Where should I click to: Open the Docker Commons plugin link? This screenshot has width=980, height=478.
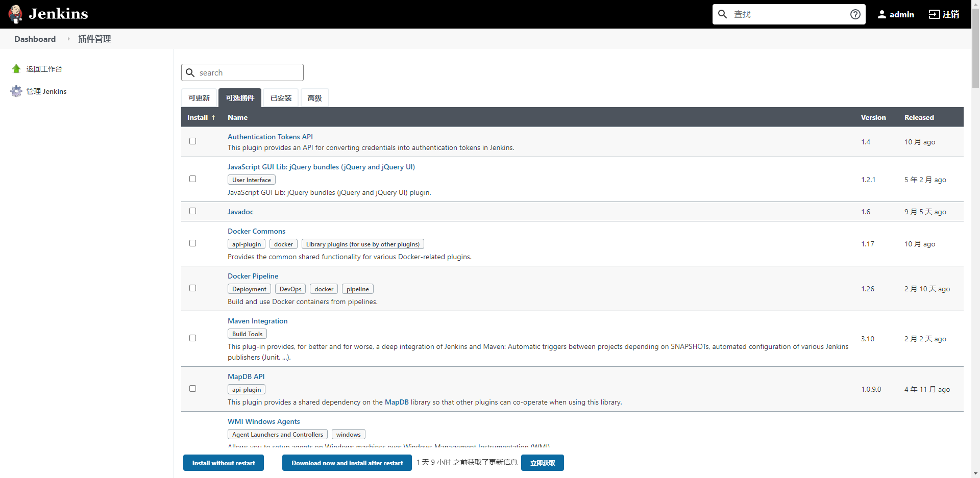256,231
